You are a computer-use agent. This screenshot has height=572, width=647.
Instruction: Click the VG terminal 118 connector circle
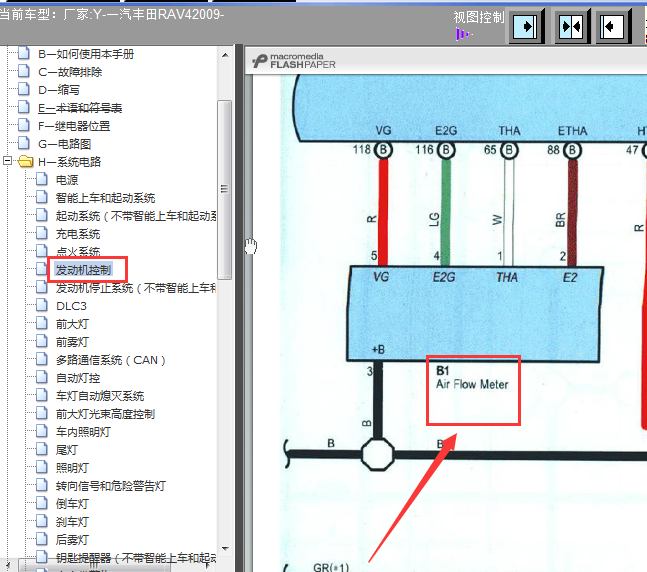[x=383, y=150]
